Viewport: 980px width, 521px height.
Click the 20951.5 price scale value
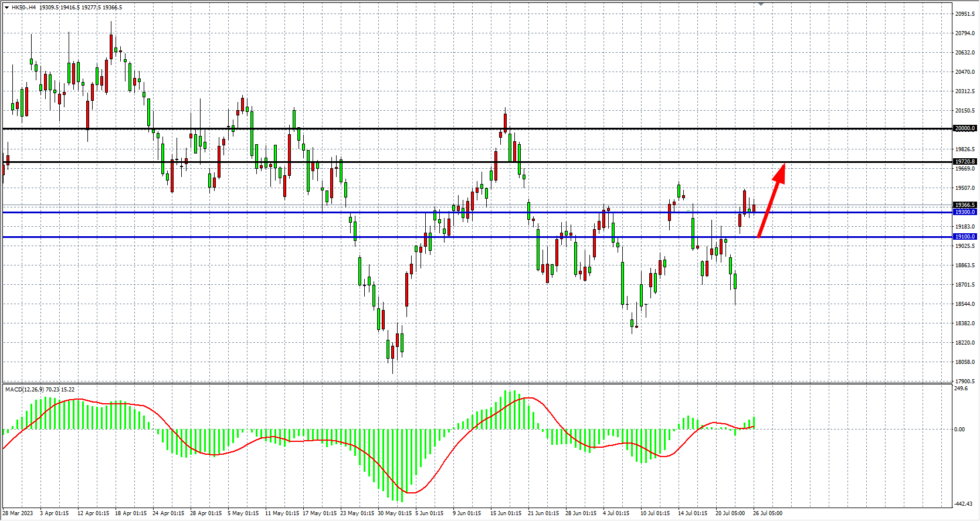965,14
